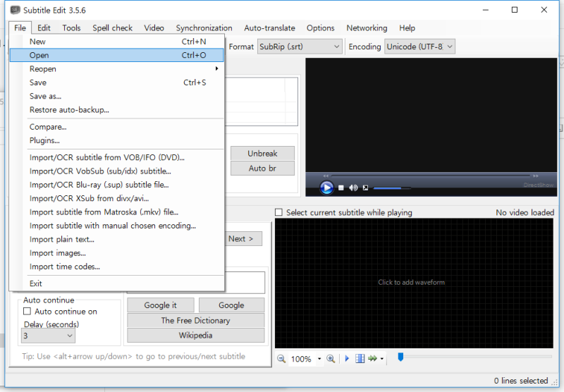
Task: Select Import/OCR subtitle from VOB/IFO (DVD)
Action: point(117,157)
